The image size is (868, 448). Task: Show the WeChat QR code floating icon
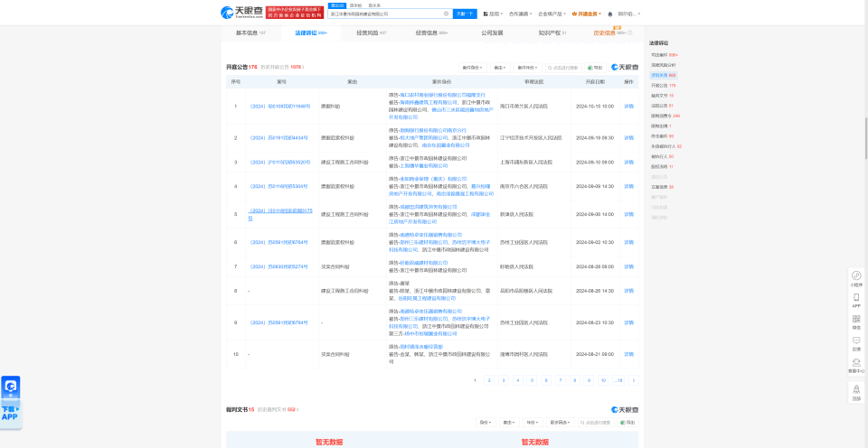tap(856, 322)
